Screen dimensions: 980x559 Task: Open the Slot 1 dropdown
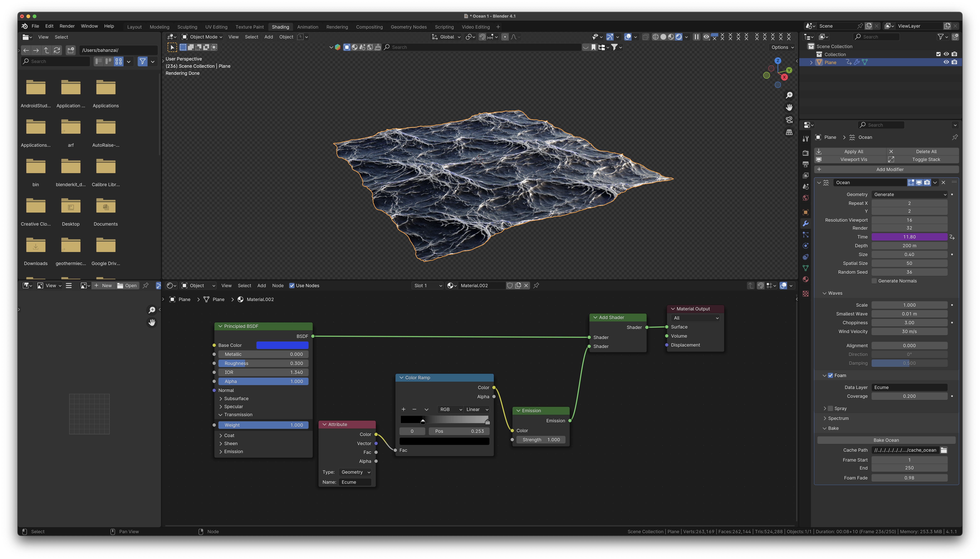click(427, 286)
